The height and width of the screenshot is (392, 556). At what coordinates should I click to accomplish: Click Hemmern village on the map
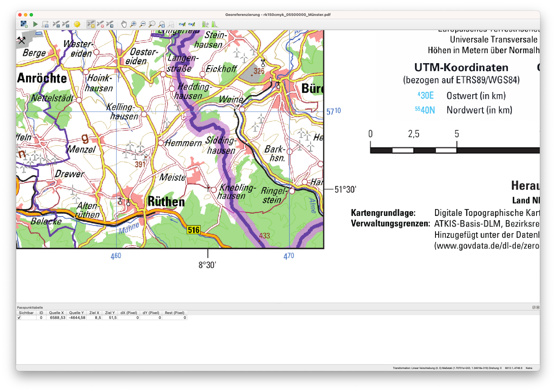[183, 143]
